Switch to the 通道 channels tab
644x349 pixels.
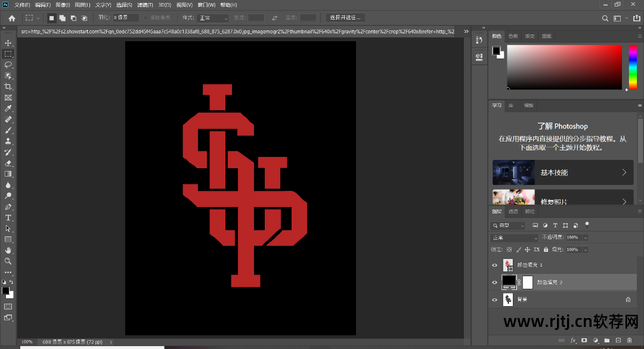(x=513, y=212)
